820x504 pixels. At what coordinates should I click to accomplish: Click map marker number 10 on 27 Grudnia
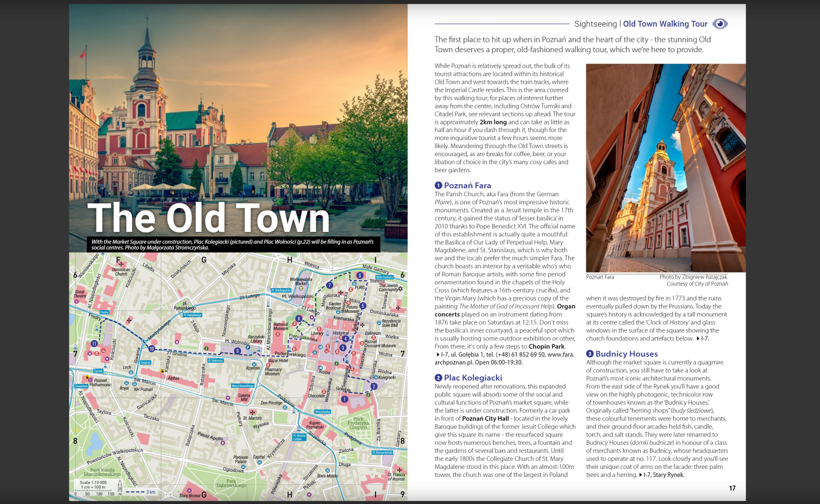152,349
